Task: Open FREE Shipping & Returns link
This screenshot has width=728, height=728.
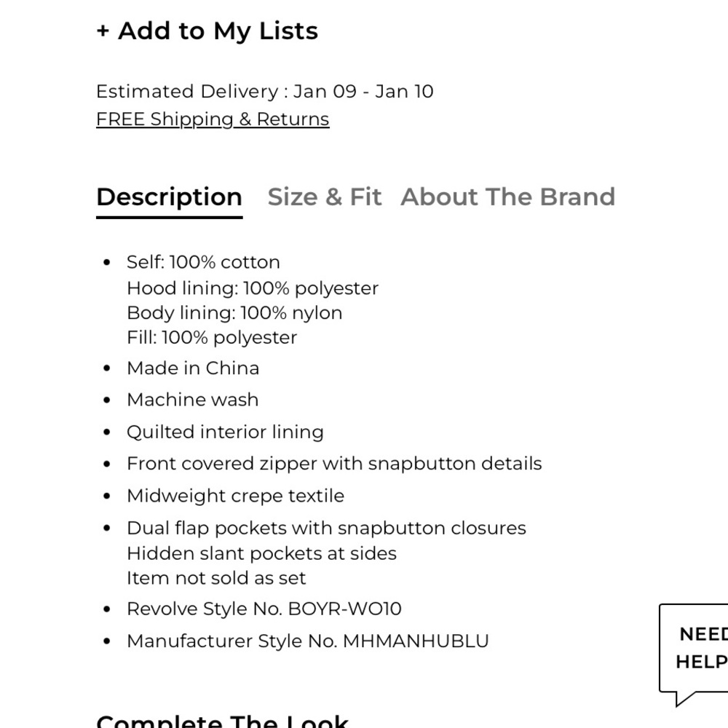Action: [x=213, y=119]
